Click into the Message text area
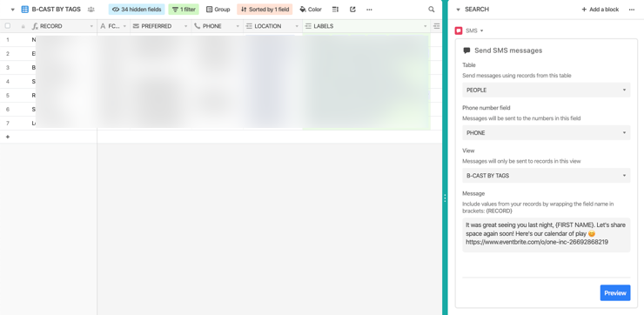Image resolution: width=644 pixels, height=315 pixels. pos(547,234)
